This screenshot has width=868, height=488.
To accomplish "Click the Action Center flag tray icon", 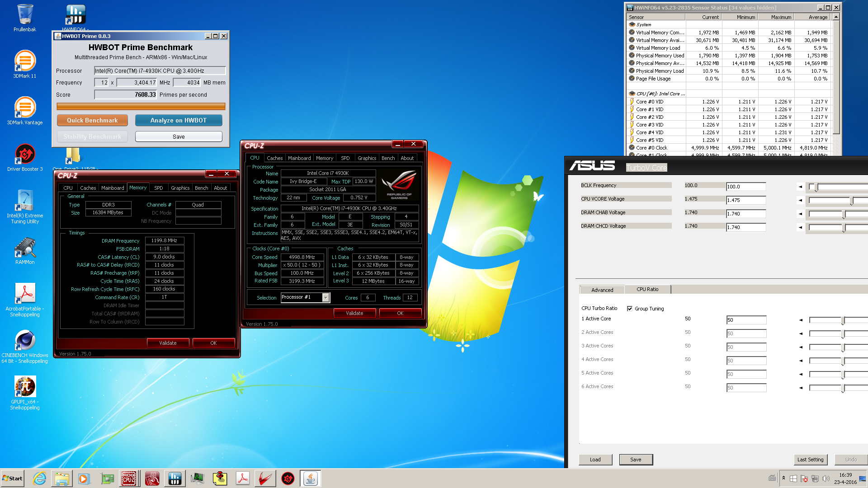I will point(804,479).
